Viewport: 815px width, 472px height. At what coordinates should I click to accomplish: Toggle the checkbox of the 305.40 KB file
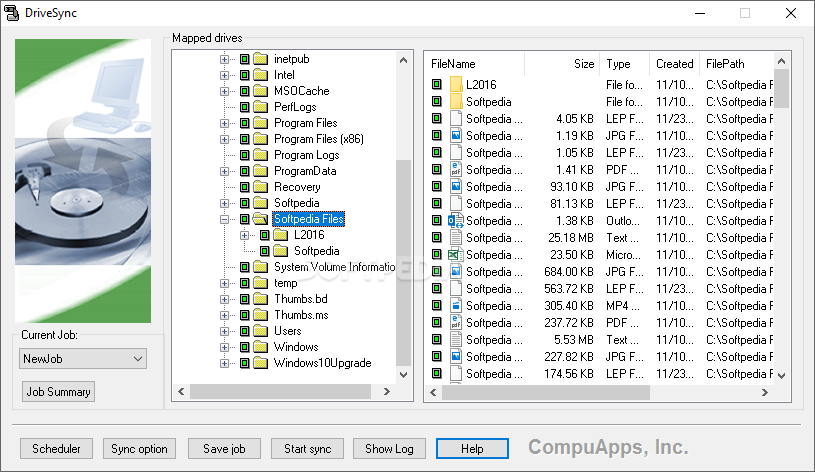(x=437, y=306)
